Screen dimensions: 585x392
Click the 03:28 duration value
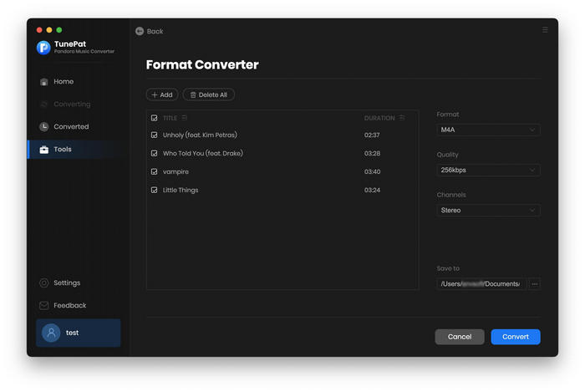[x=373, y=153]
